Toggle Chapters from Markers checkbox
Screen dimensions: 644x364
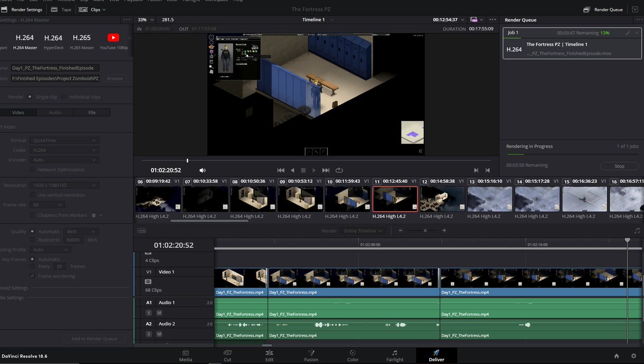pyautogui.click(x=33, y=215)
